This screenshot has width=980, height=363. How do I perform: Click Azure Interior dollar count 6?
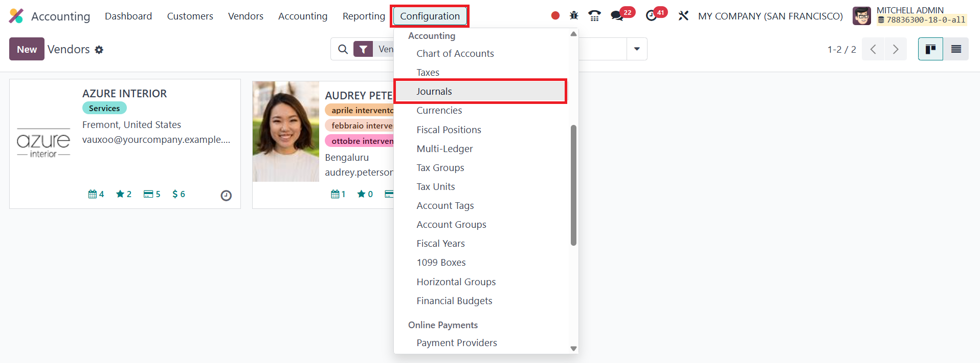(x=179, y=194)
